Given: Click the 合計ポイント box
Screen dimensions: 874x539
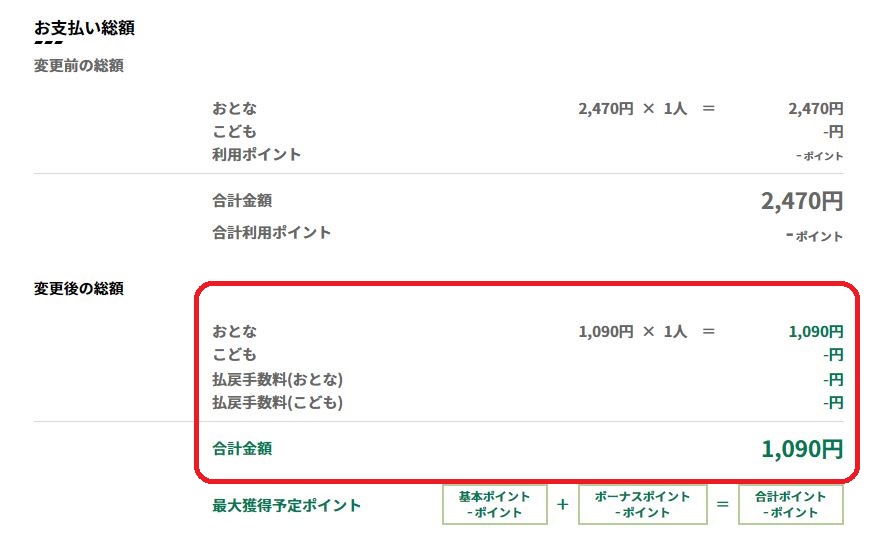Looking at the screenshot, I should [790, 504].
